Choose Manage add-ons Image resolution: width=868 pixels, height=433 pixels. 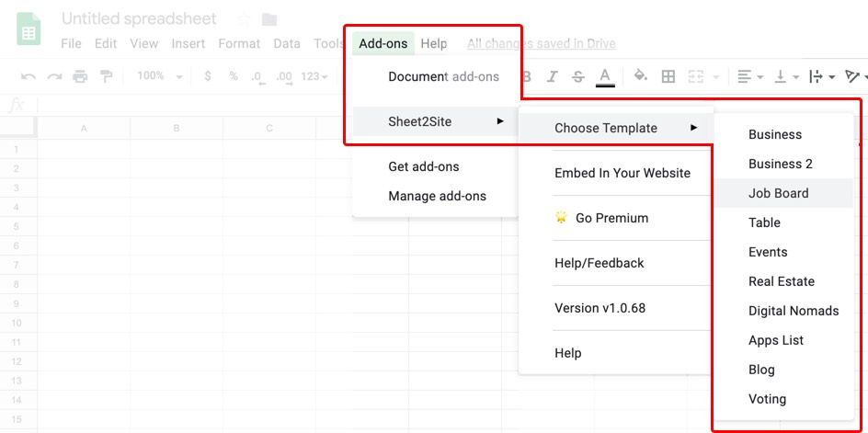pos(438,196)
